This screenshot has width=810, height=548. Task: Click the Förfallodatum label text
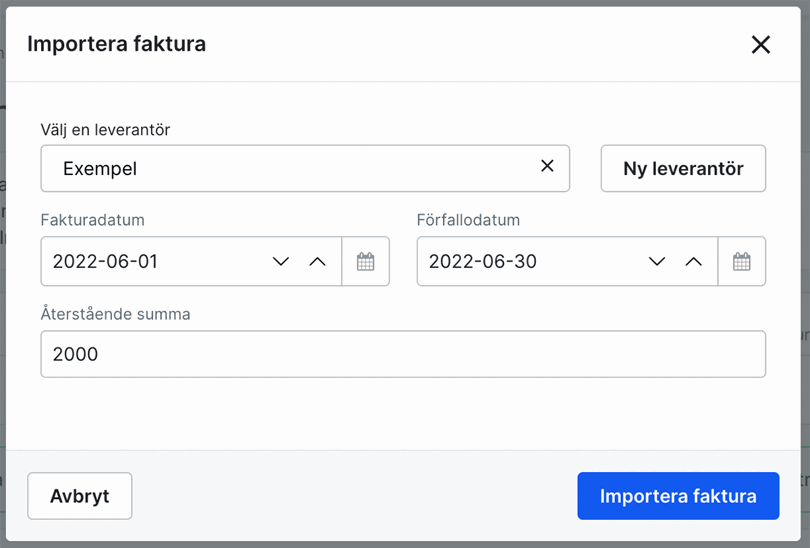click(x=468, y=220)
